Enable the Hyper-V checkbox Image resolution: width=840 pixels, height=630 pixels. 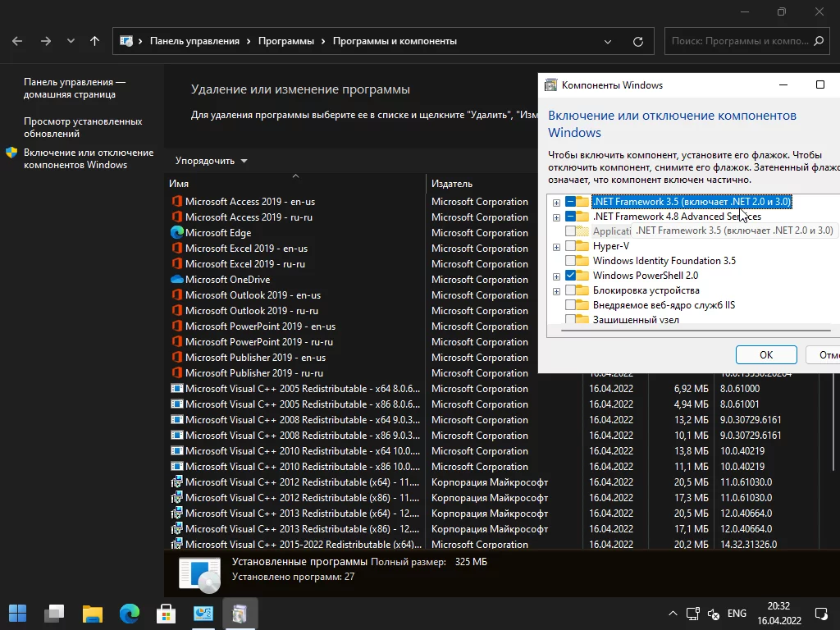(x=571, y=246)
